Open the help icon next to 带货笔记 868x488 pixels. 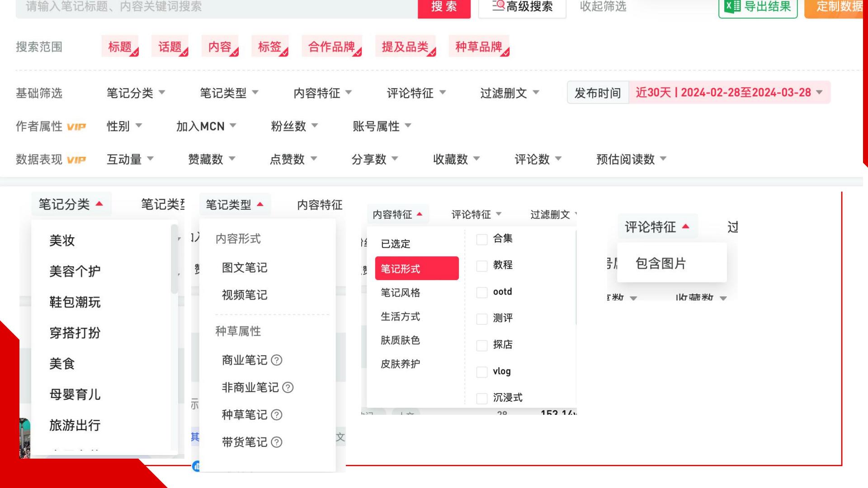click(277, 442)
